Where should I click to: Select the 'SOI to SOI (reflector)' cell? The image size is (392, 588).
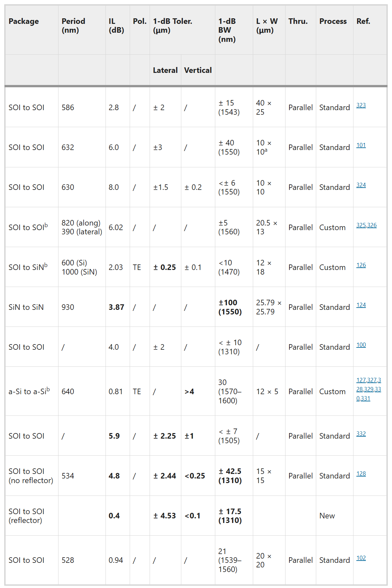tap(26, 516)
